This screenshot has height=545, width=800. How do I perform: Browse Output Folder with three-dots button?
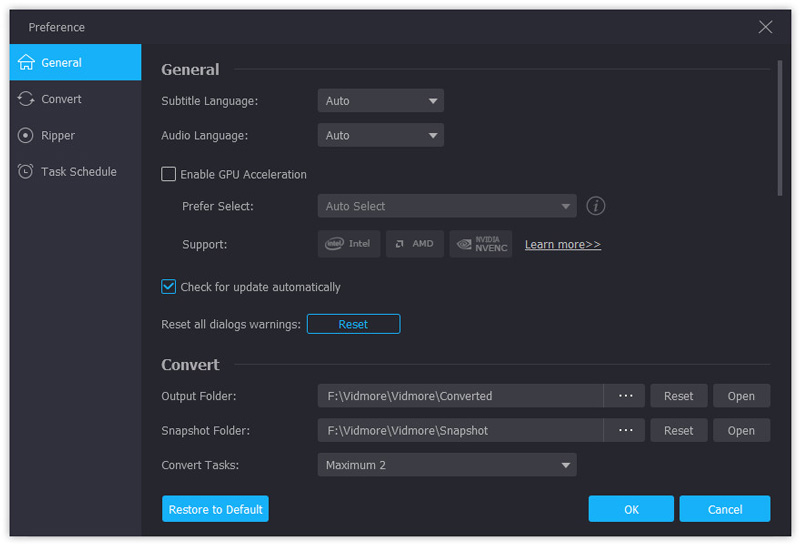pyautogui.click(x=625, y=396)
